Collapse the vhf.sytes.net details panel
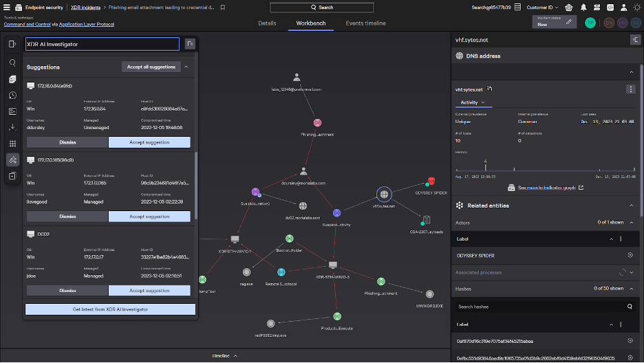The image size is (644, 363). point(635,40)
